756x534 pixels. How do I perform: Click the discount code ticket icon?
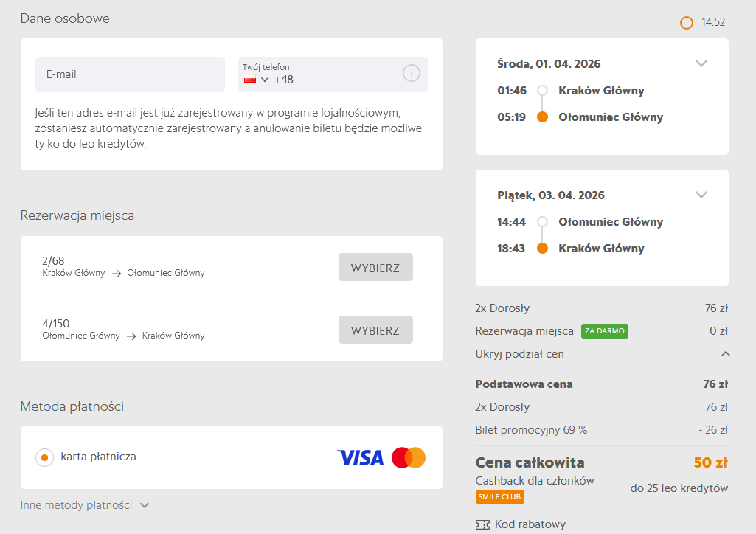482,524
